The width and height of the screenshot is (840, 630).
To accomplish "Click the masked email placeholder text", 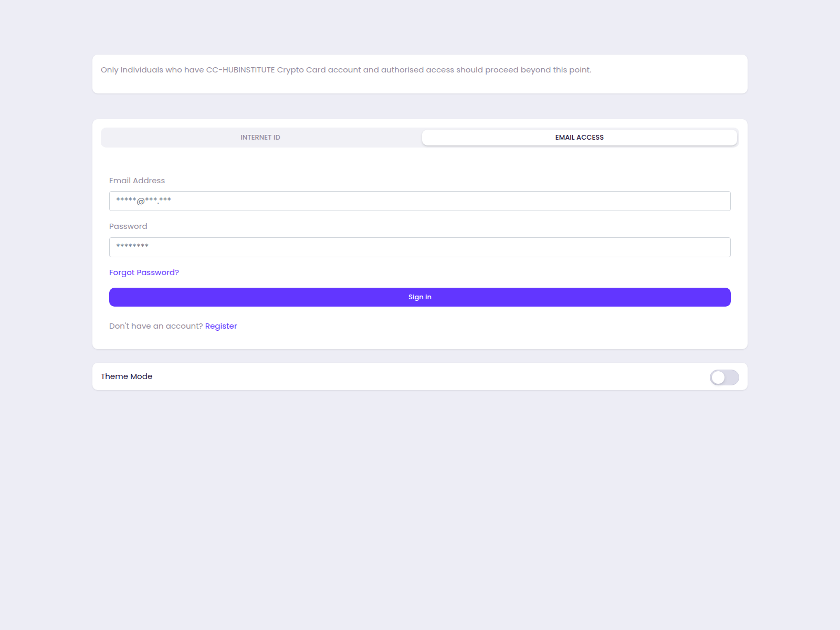I will coord(143,201).
